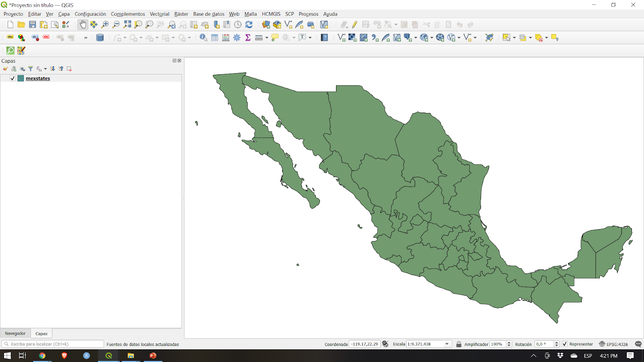This screenshot has height=362, width=644.
Task: Click Add Raster Layer checkered icon
Action: pos(353,38)
